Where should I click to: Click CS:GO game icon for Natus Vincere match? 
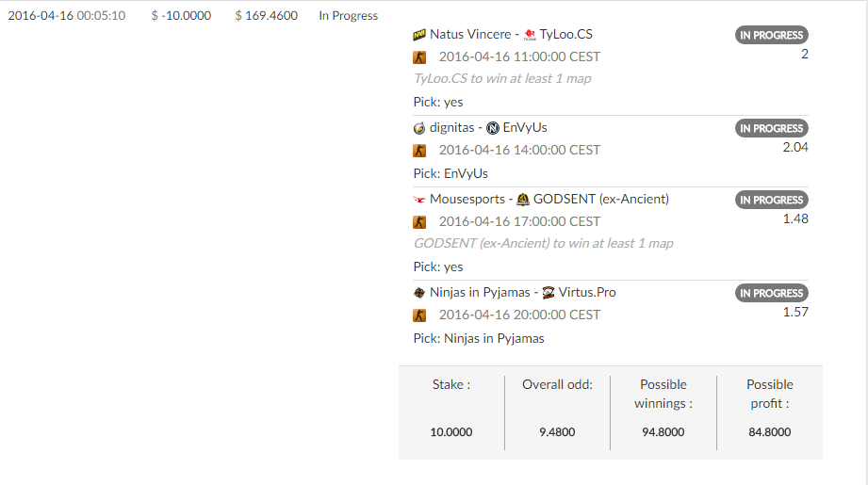(x=419, y=57)
